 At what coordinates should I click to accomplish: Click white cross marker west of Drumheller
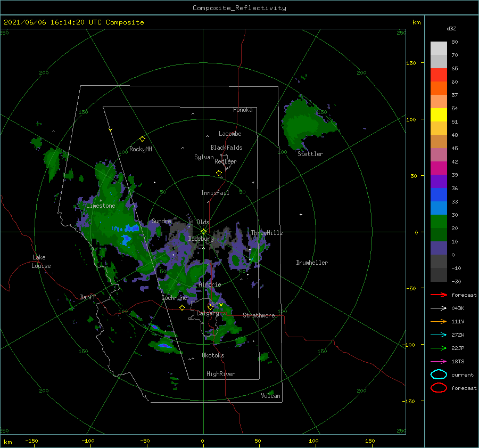pos(301,214)
